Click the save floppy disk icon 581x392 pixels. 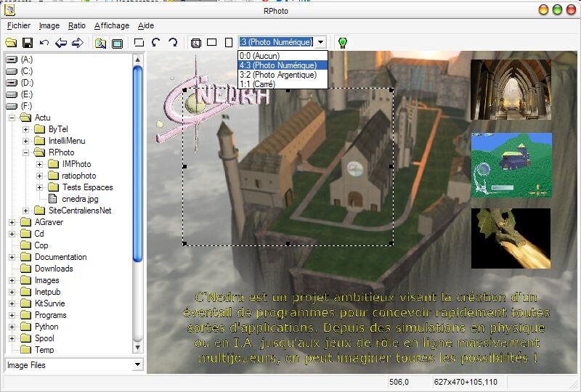(x=28, y=43)
